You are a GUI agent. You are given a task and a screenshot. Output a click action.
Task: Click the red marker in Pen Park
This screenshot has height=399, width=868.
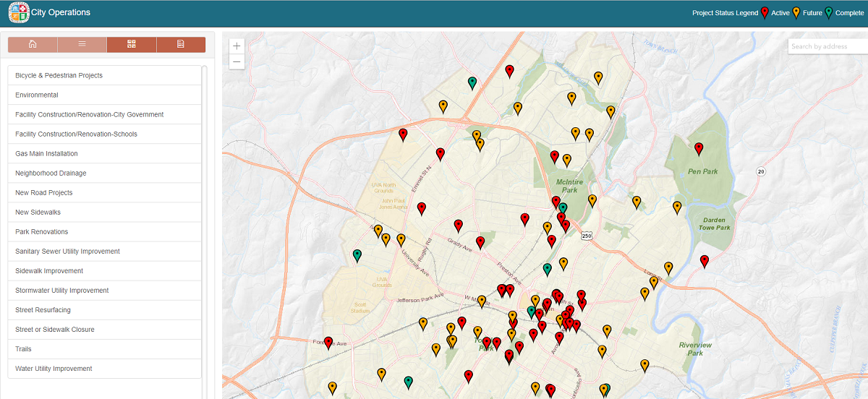tap(699, 149)
